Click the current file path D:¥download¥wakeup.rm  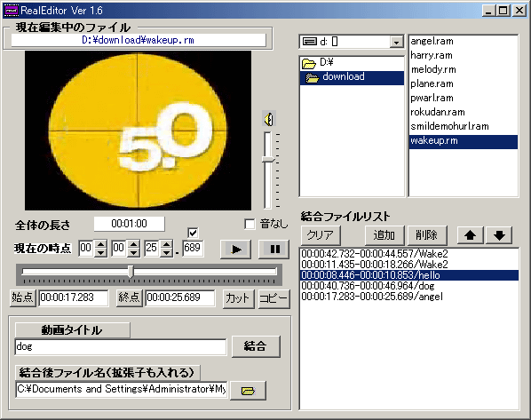pyautogui.click(x=139, y=40)
